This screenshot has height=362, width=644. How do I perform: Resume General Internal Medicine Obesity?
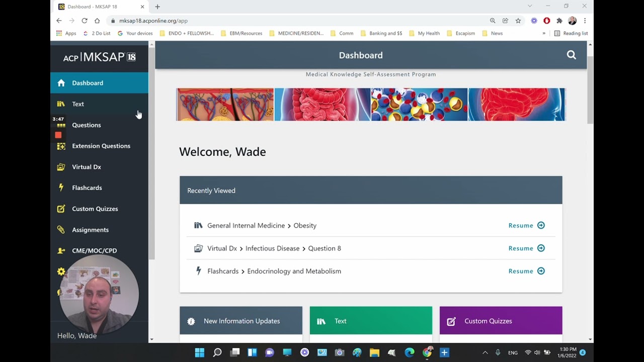click(x=526, y=225)
